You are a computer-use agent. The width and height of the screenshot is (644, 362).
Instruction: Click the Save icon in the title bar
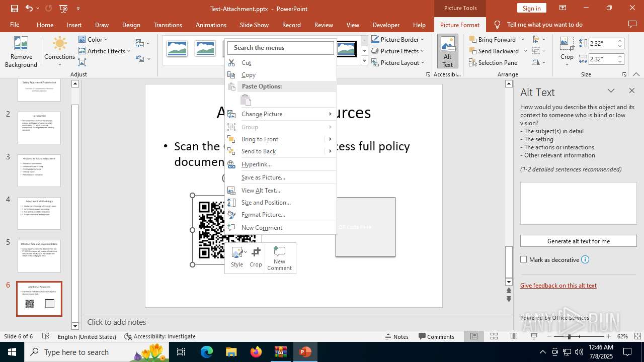pyautogui.click(x=14, y=9)
